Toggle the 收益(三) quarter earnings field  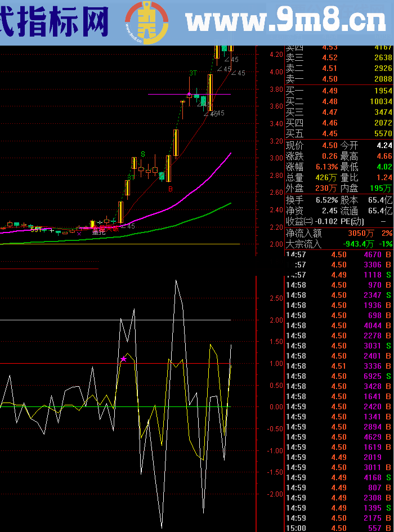pos(300,221)
